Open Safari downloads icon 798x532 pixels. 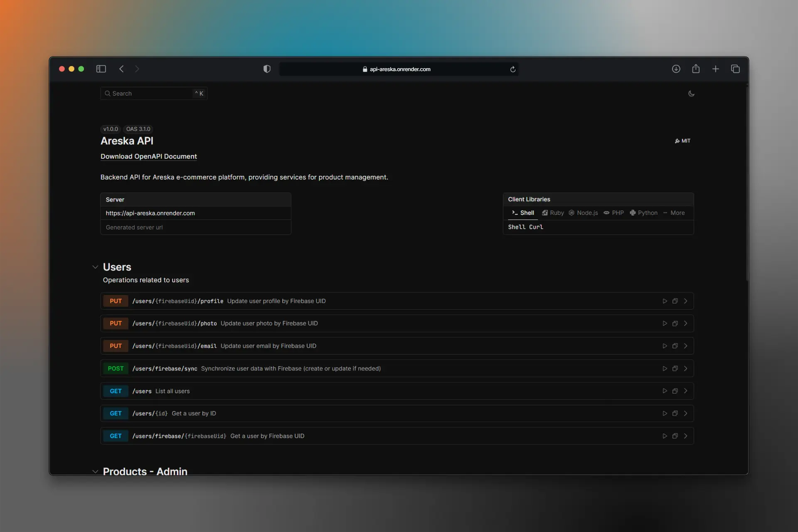click(x=676, y=69)
